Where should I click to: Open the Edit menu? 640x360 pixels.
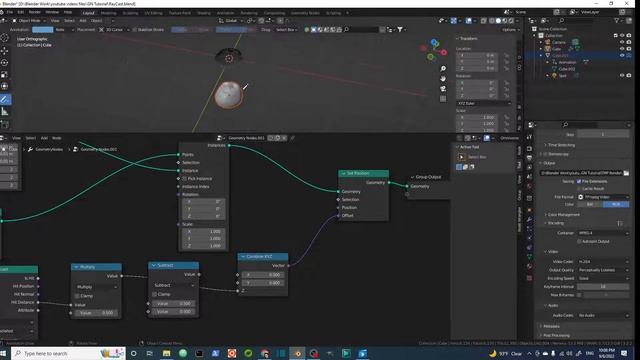(20, 12)
